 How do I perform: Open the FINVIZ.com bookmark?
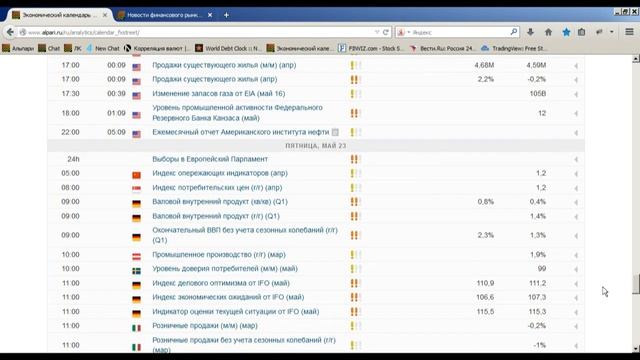tap(370, 48)
